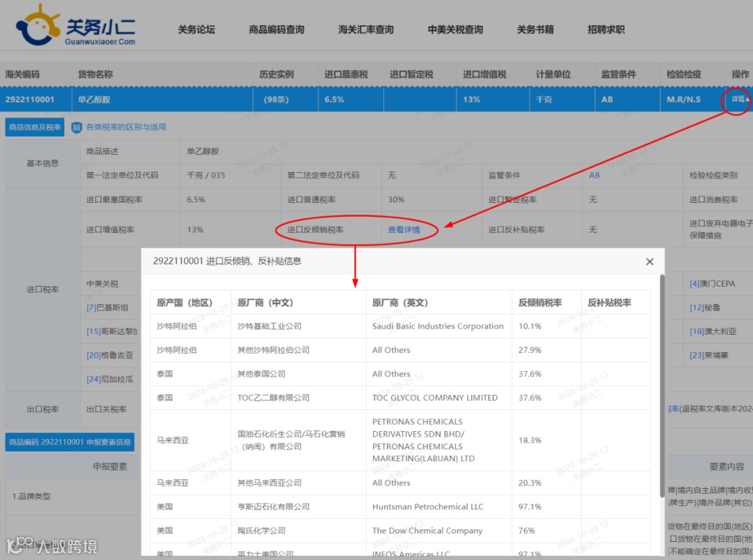Select the 商品信息及税率 tab
The width and height of the screenshot is (753, 560).
(35, 127)
